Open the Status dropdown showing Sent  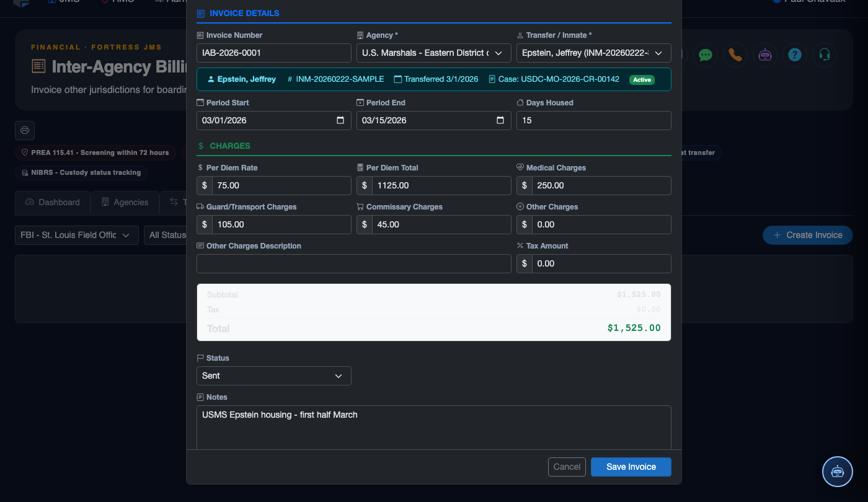pos(274,376)
